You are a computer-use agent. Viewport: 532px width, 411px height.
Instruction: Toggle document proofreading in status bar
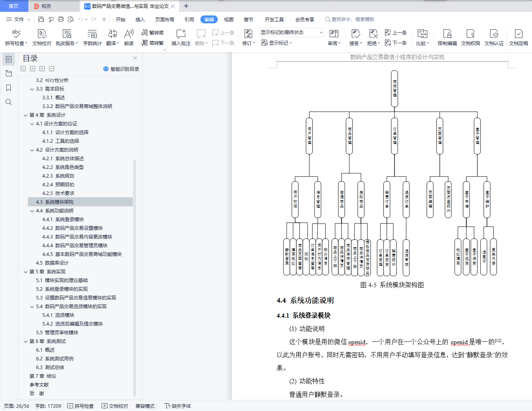click(x=115, y=406)
